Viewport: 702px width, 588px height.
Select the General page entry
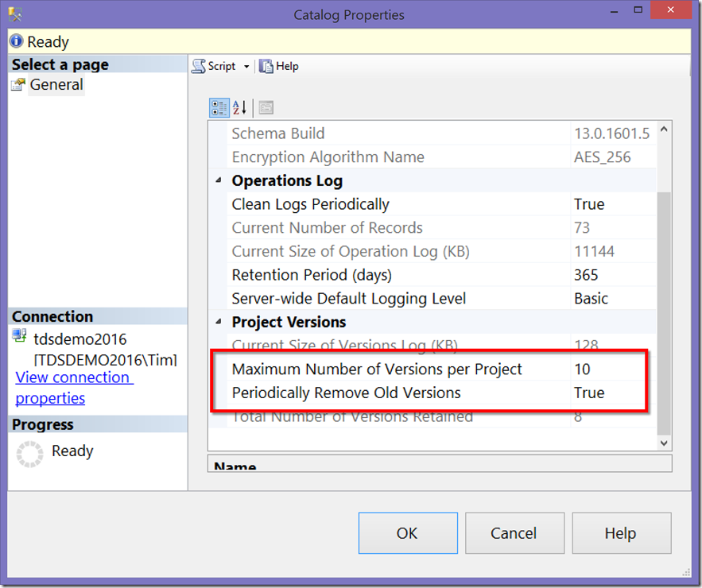tap(55, 84)
